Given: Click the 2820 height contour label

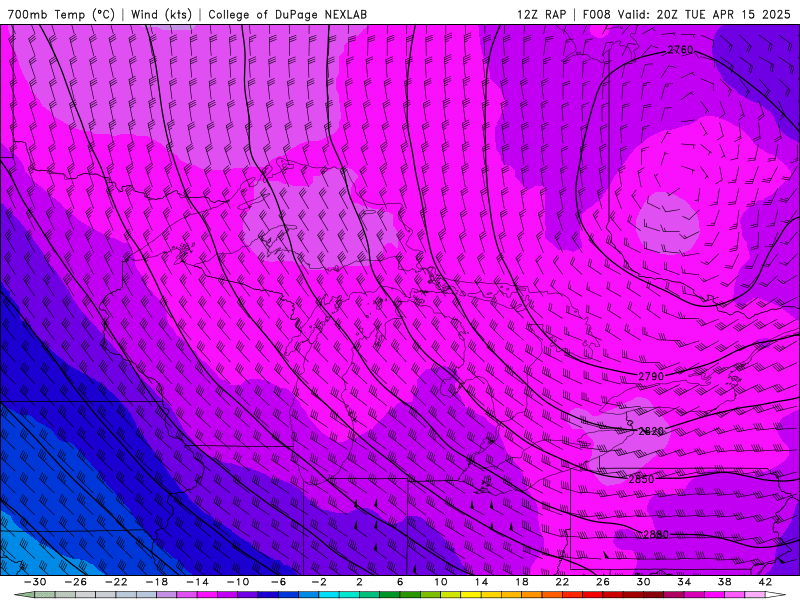Looking at the screenshot, I should [x=651, y=432].
